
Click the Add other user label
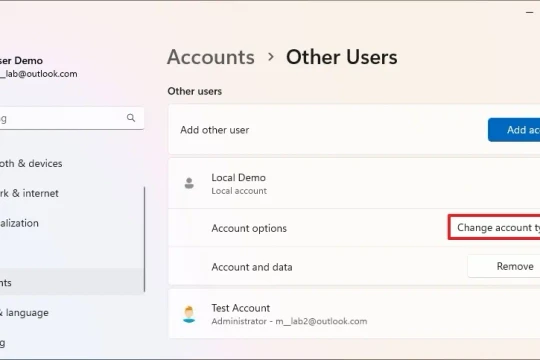215,130
